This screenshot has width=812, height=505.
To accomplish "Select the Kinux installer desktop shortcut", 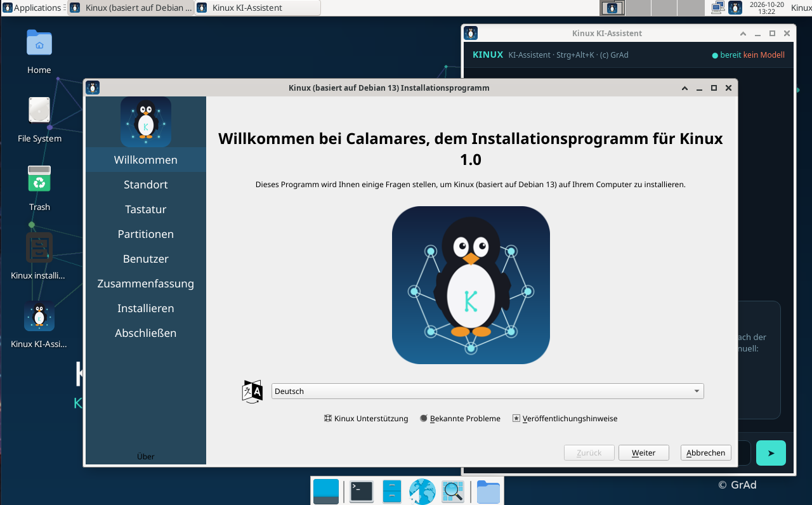I will point(39,256).
